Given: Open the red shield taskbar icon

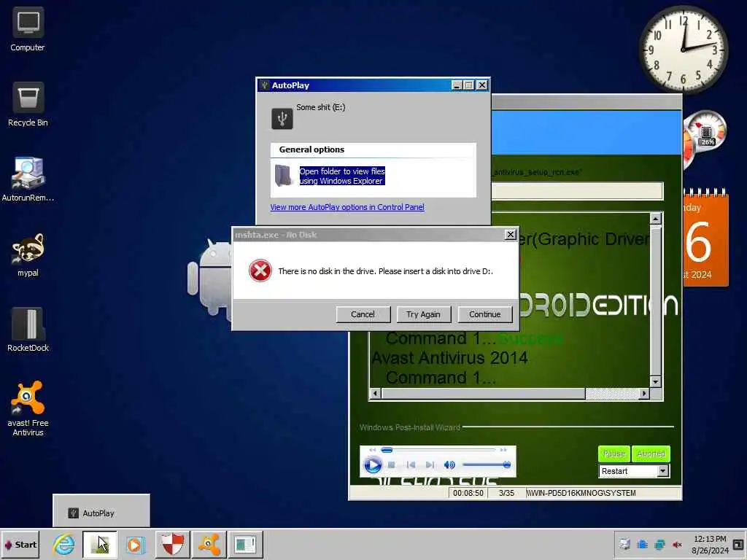Looking at the screenshot, I should coord(172,544).
